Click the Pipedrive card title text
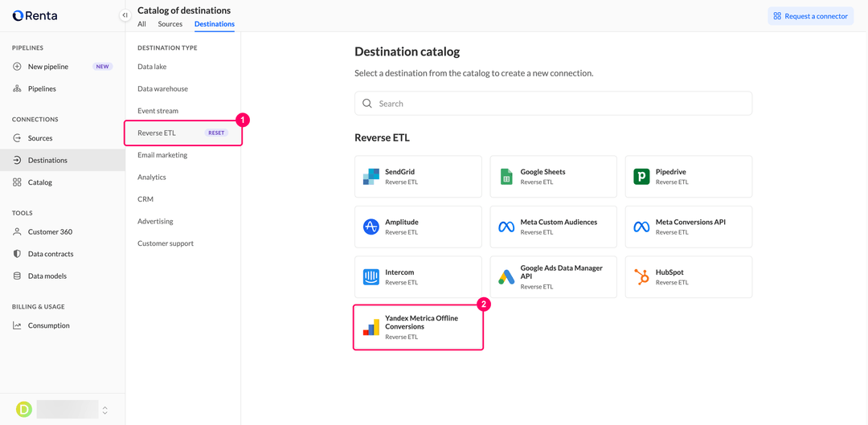 point(671,172)
